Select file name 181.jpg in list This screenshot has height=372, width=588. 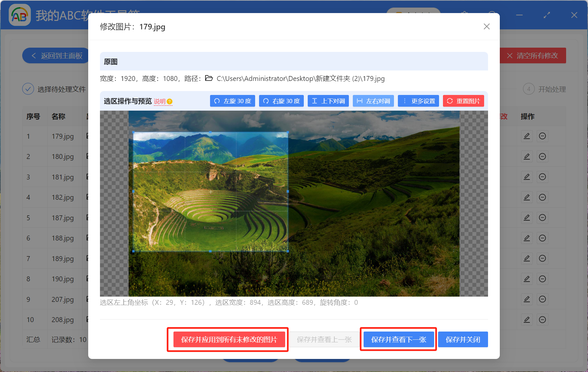[x=63, y=177]
